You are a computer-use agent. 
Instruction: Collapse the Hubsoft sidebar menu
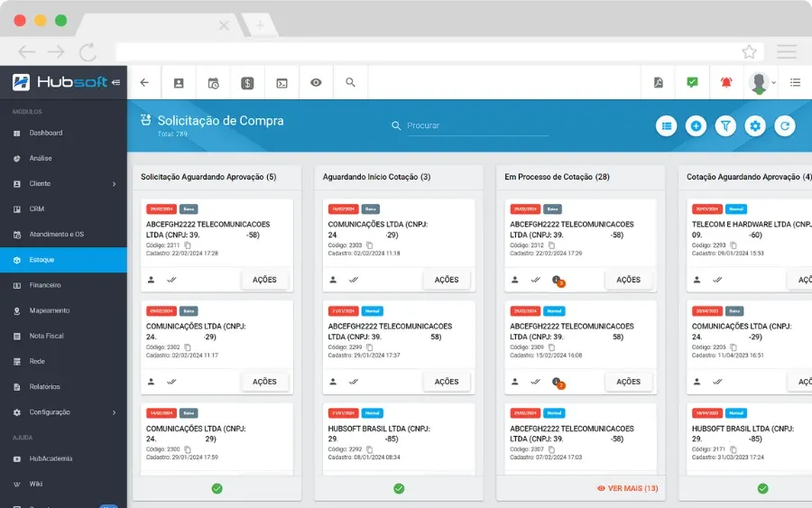115,82
